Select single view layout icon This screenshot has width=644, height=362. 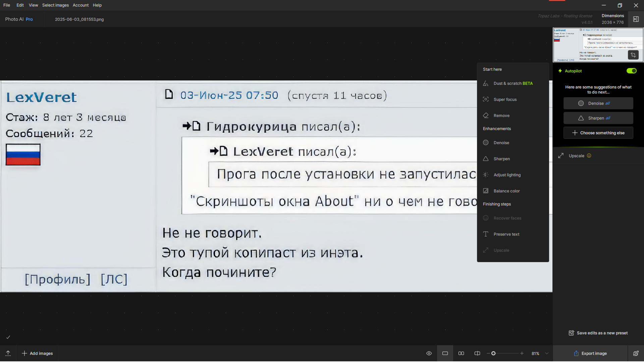[445, 353]
